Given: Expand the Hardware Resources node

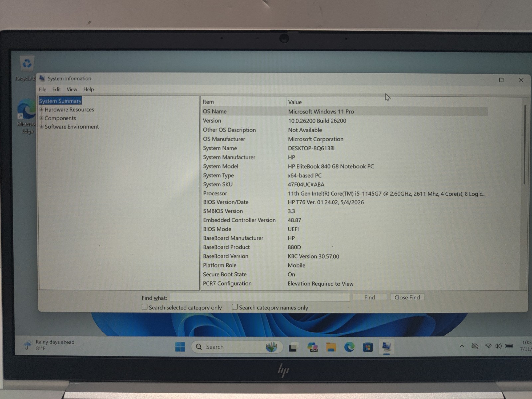Looking at the screenshot, I should click(x=41, y=109).
